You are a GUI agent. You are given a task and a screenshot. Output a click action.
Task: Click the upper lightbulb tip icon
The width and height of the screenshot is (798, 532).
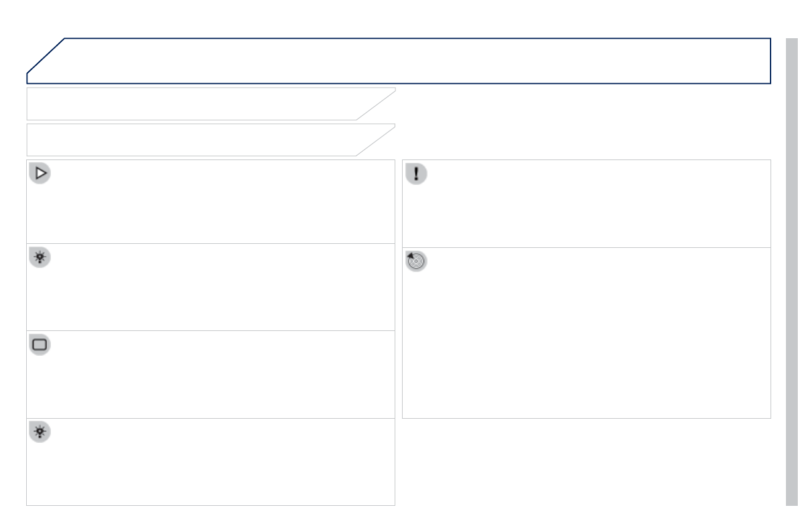coord(40,258)
